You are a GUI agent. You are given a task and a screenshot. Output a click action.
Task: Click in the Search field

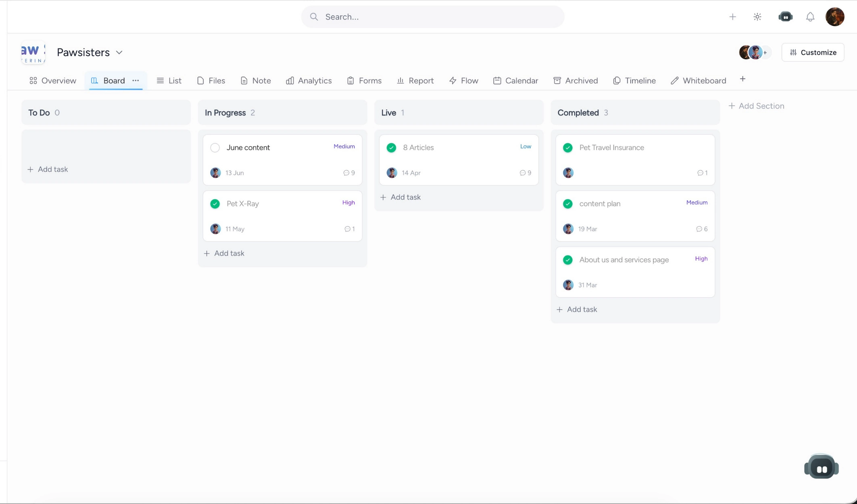click(433, 17)
